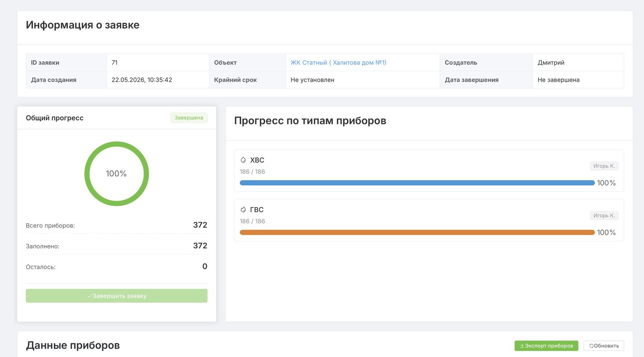Click the green 100% progress circle
This screenshot has height=357, width=644.
click(117, 174)
